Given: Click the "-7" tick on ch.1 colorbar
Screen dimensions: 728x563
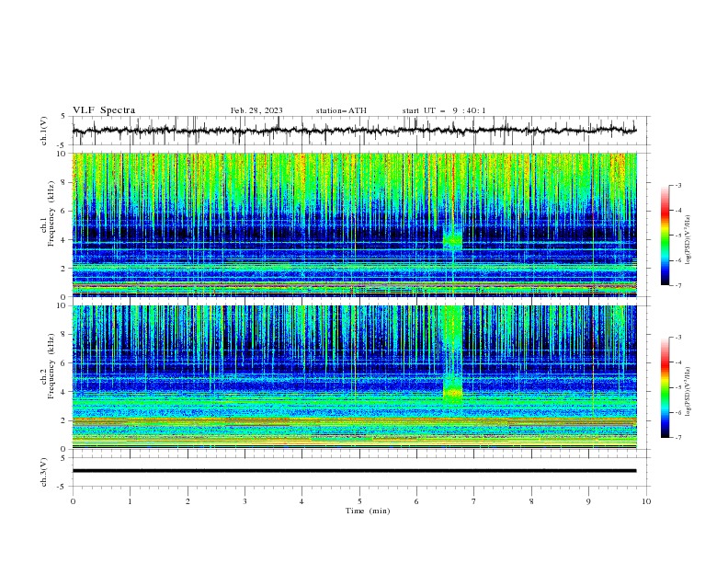Looking at the screenshot, I should pyautogui.click(x=678, y=285).
